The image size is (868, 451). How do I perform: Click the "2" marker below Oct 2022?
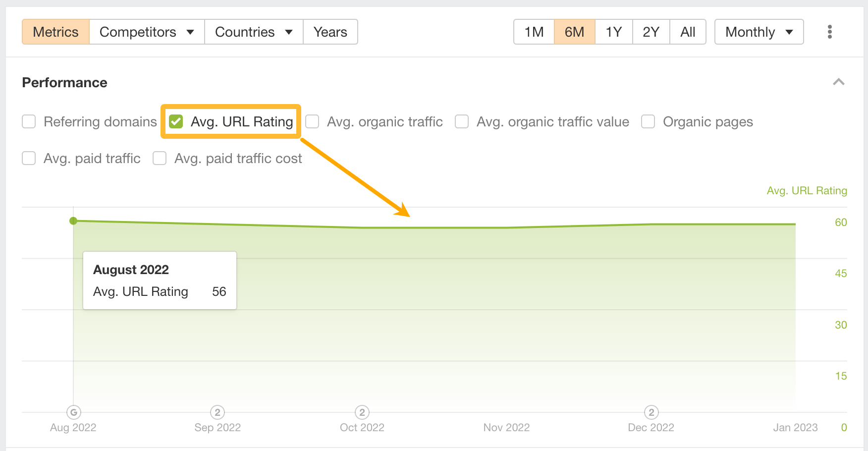click(362, 412)
